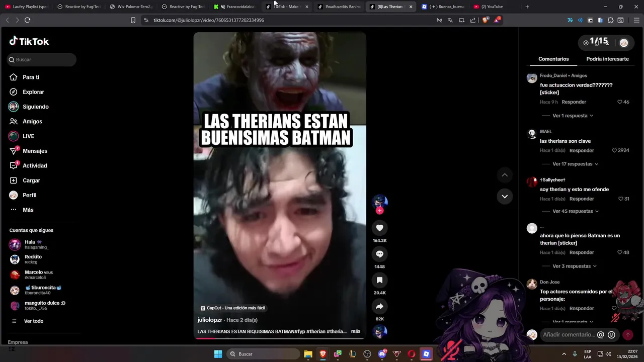Click the TikTok logo
The image size is (644, 362).
click(29, 41)
